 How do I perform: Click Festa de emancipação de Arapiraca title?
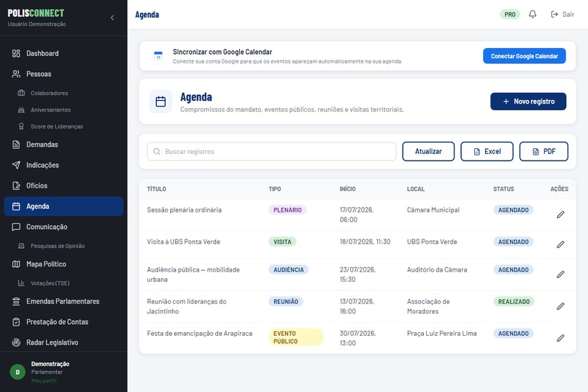pos(199,334)
